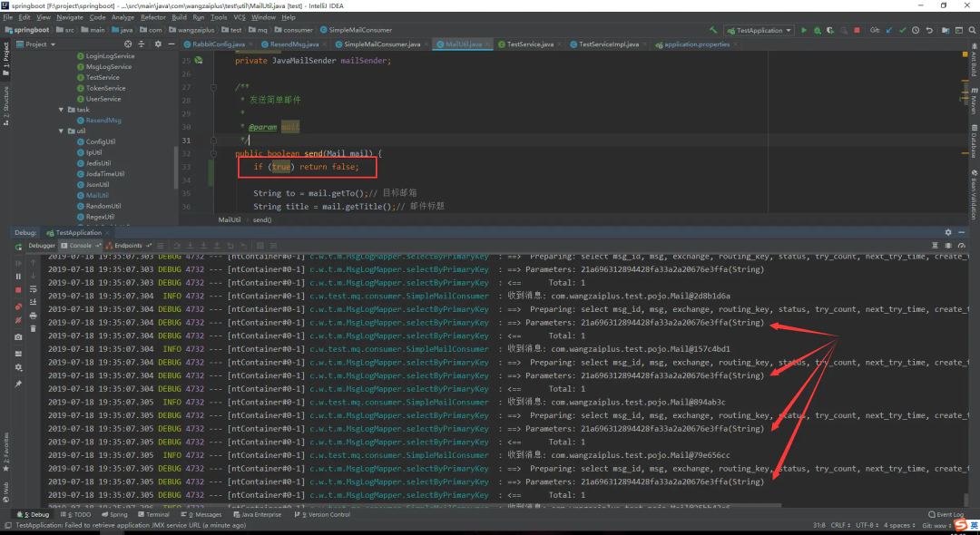This screenshot has width=980, height=535.
Task: Update project with the blue Git arrow
Action: coord(888,30)
